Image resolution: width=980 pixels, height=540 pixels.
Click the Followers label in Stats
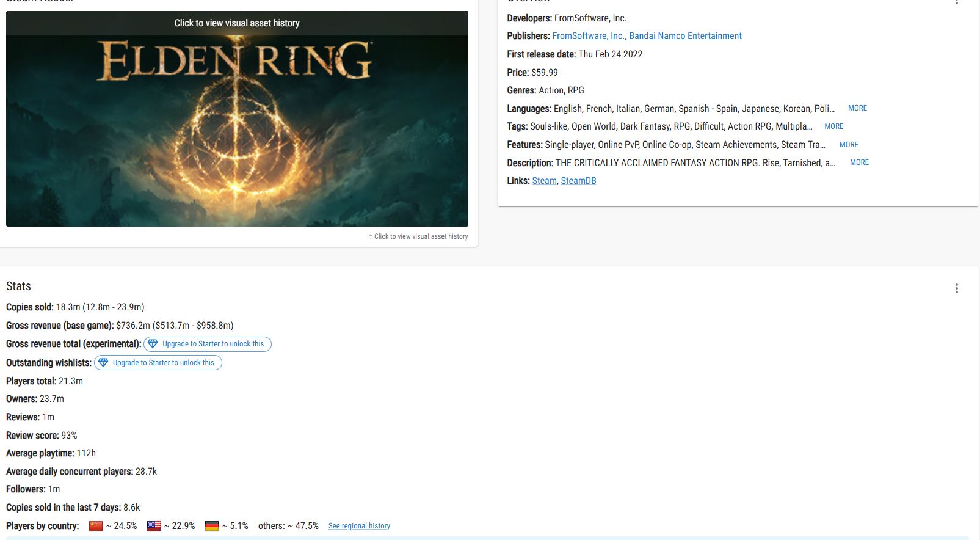point(26,489)
